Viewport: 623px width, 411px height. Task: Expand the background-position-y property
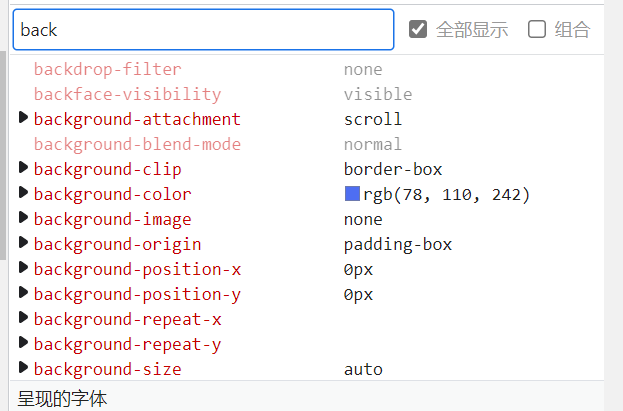(x=24, y=293)
